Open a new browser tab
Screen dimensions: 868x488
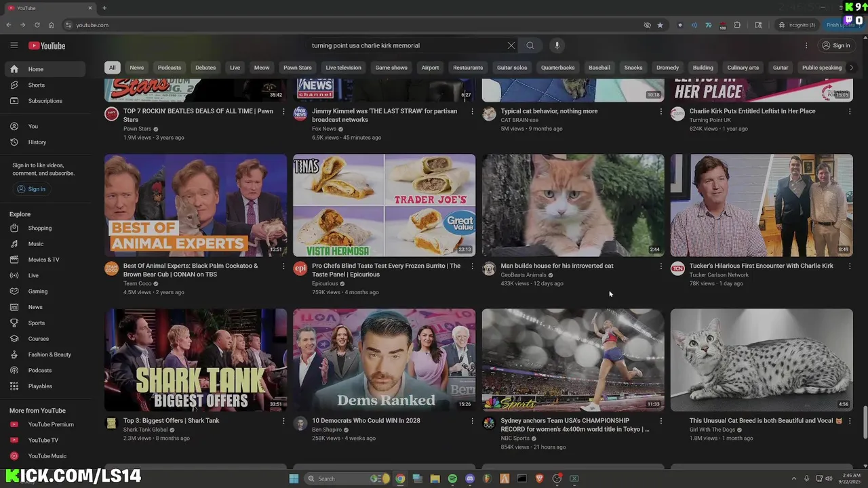click(x=104, y=8)
